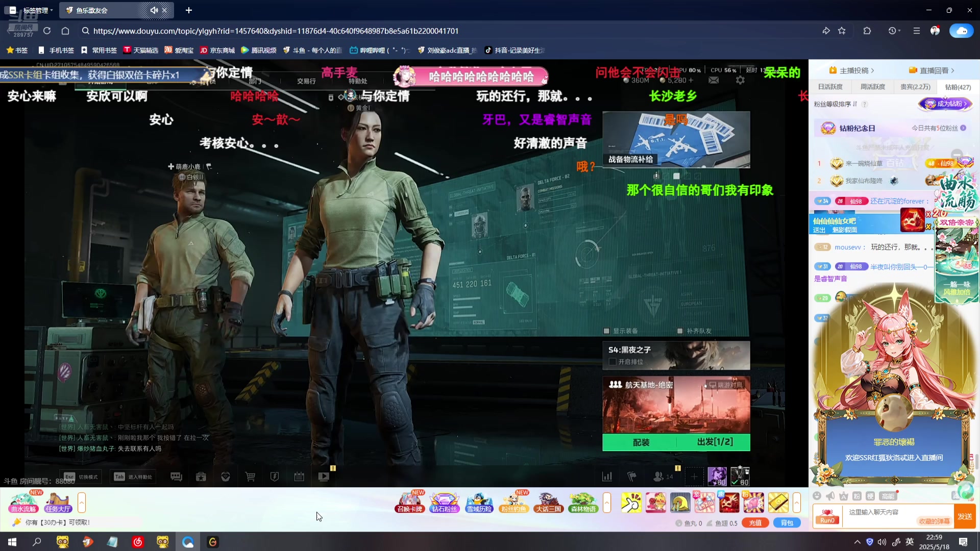
Task: Open the in-game settings gear icon
Action: coord(740,80)
